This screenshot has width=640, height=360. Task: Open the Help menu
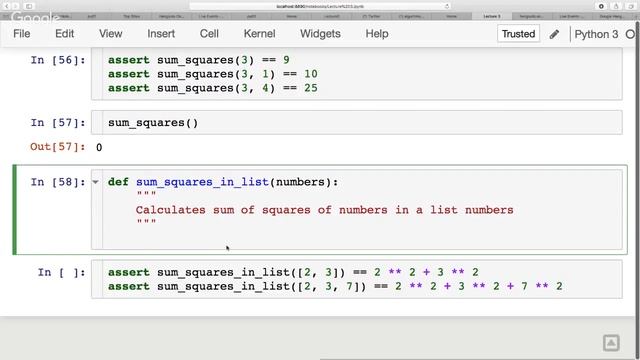click(x=377, y=34)
